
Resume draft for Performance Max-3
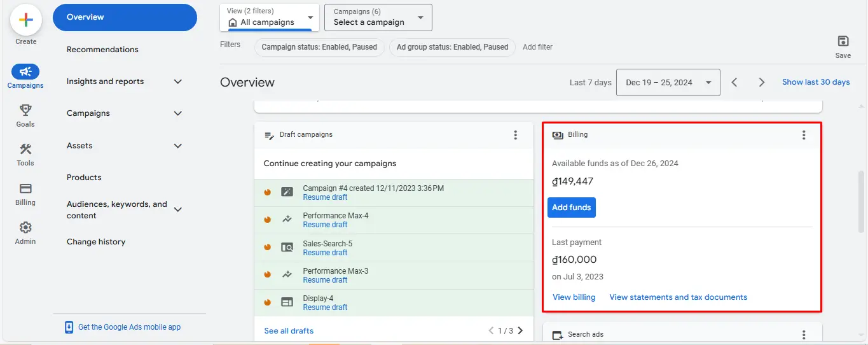pos(325,280)
